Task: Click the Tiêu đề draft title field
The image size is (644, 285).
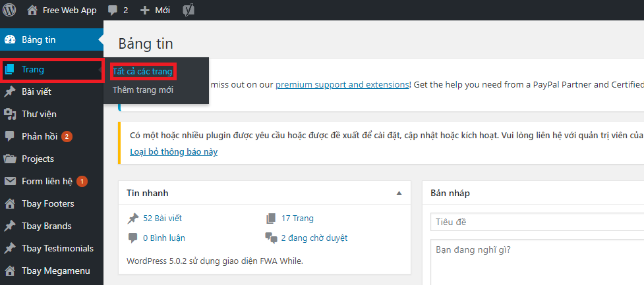Action: (537, 222)
